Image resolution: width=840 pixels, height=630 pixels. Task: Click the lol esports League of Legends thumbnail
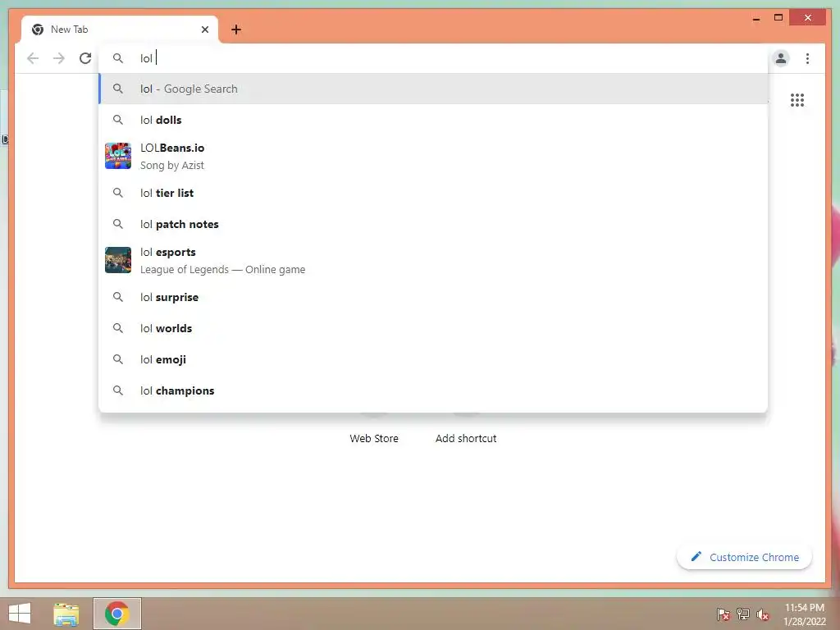tap(118, 260)
